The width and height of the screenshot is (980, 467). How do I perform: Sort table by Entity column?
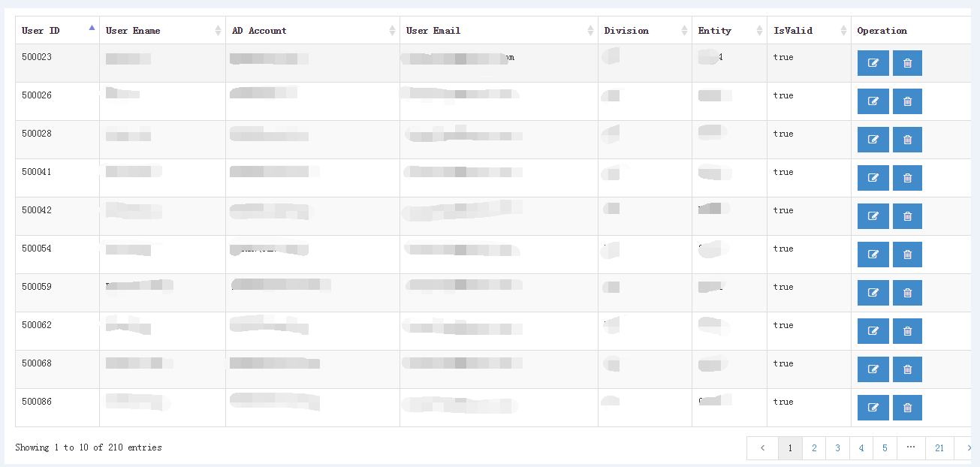pyautogui.click(x=729, y=31)
